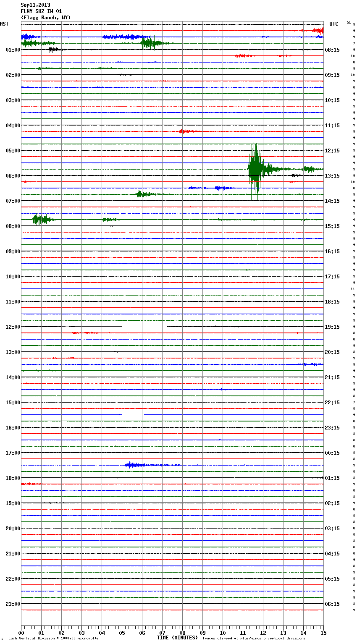
Task: Click the 04:15 UTC time label
Action: point(332,554)
